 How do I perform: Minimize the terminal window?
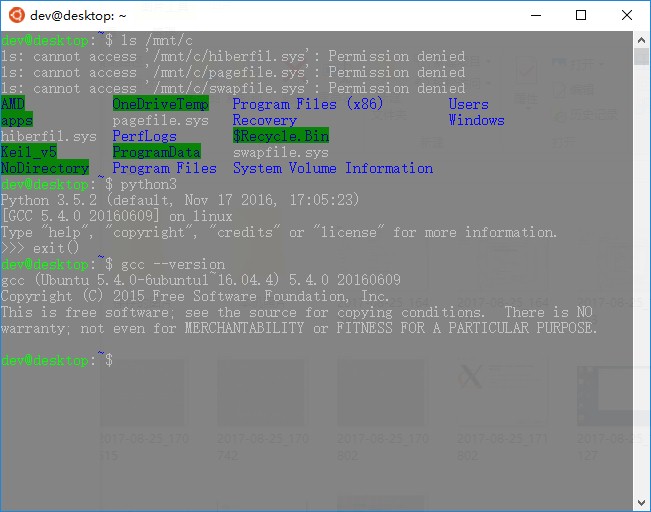535,15
